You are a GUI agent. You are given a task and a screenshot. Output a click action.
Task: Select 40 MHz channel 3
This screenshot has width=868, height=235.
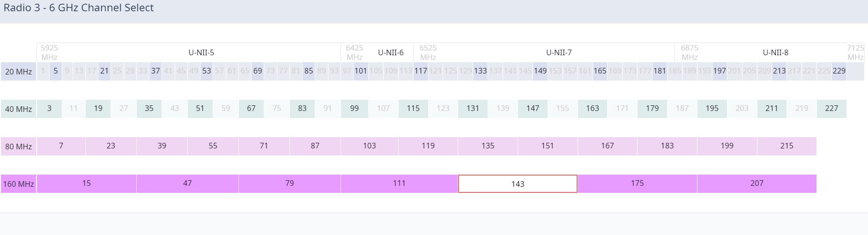[49, 109]
